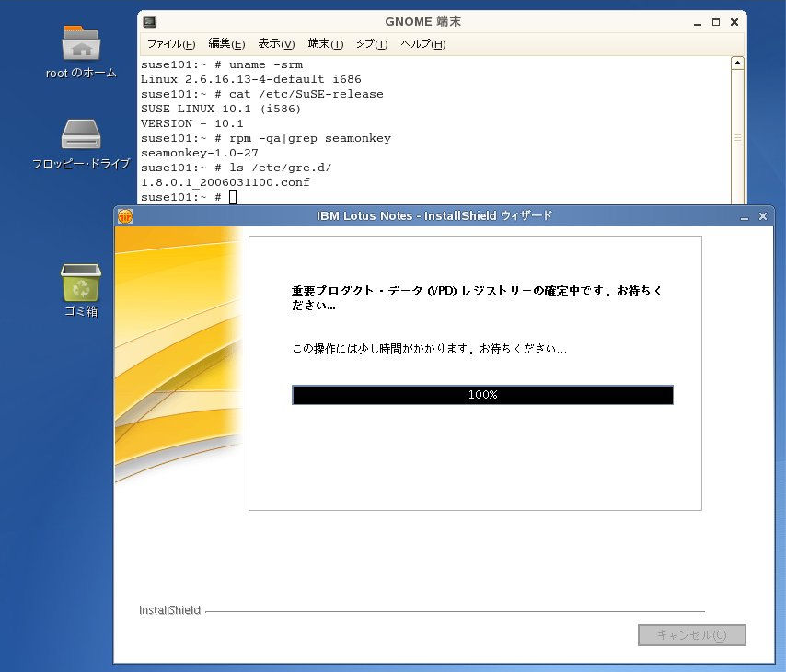Open the 表示(V) menu in the terminal

[276, 44]
